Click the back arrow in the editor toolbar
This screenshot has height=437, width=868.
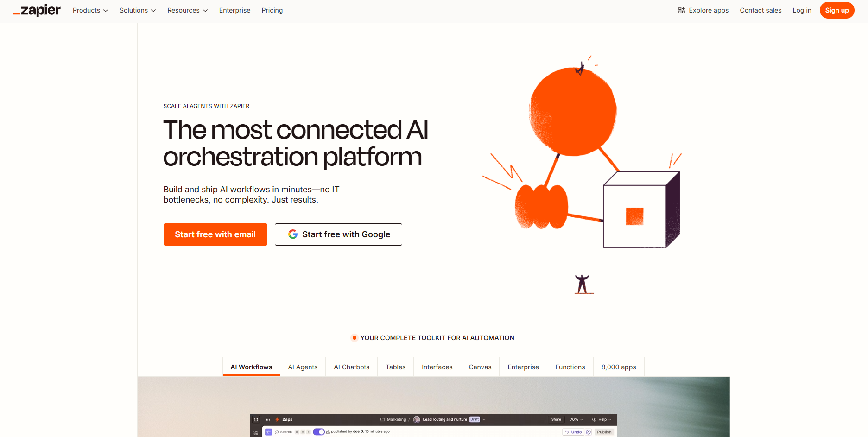269,432
